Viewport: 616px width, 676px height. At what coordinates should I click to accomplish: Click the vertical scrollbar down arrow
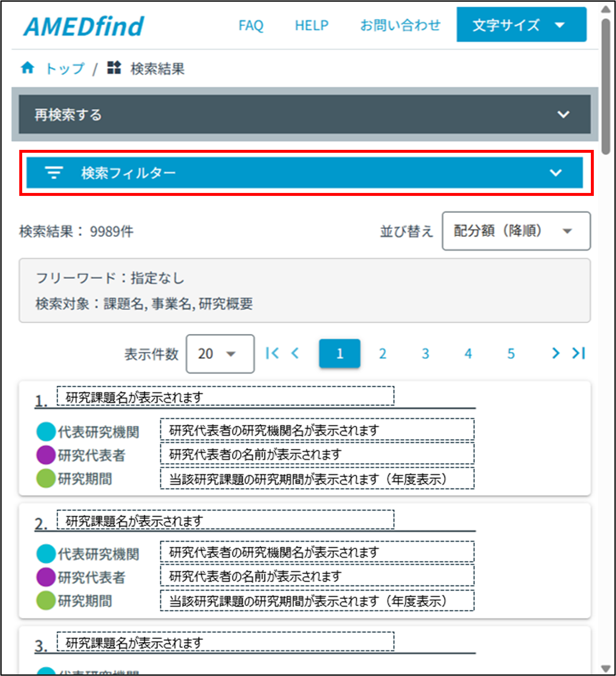point(606,668)
